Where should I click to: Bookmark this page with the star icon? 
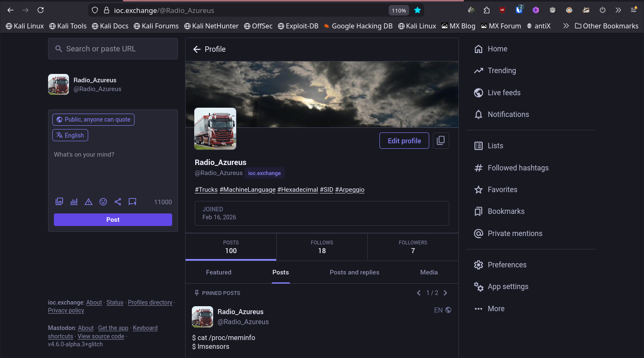[x=417, y=10]
